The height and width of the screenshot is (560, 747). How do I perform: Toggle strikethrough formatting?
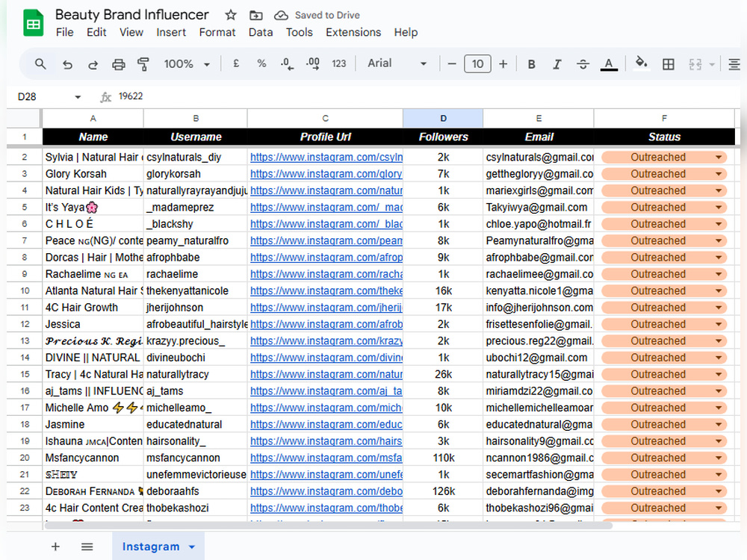click(583, 64)
